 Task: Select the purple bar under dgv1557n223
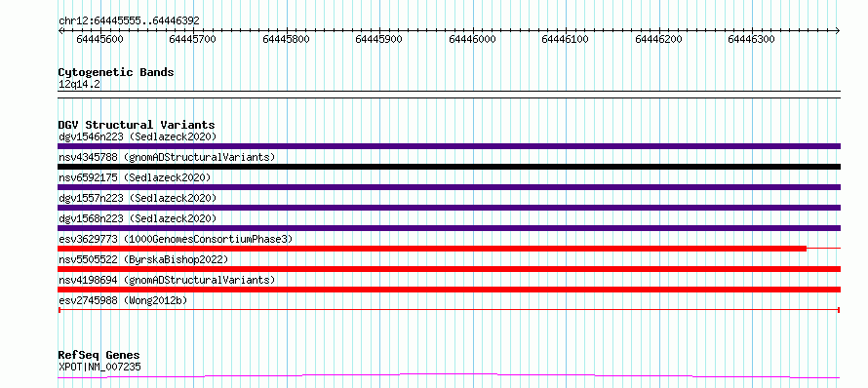tap(450, 208)
